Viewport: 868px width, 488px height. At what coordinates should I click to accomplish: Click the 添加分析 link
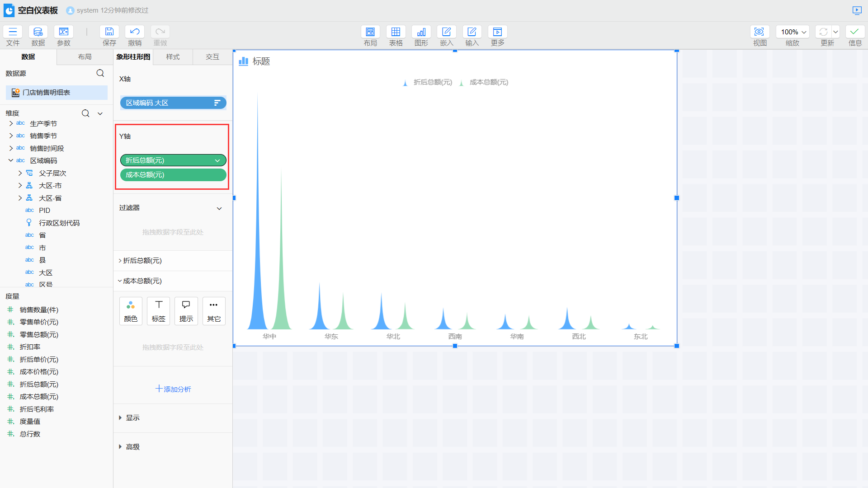173,389
